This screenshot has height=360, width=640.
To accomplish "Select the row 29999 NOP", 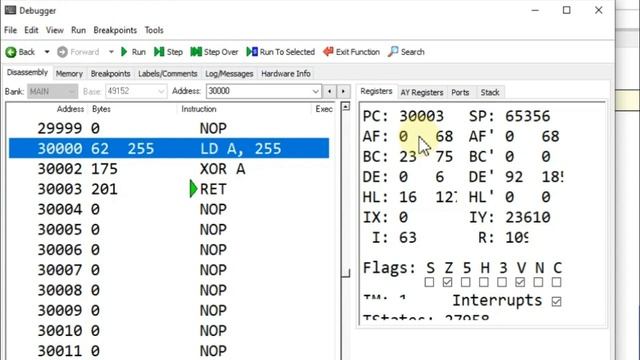I will (x=169, y=129).
